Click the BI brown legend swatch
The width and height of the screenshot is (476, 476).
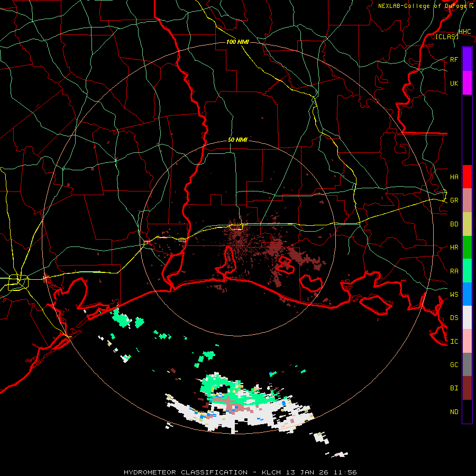point(467,388)
